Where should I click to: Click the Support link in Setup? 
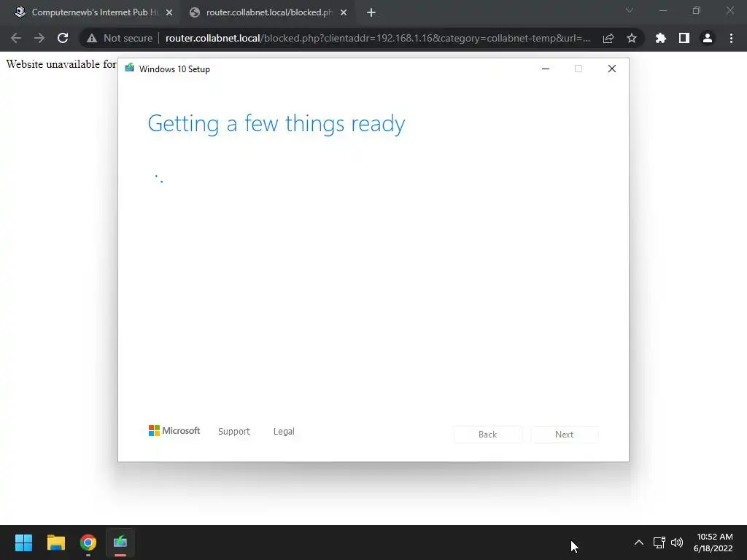tap(234, 432)
